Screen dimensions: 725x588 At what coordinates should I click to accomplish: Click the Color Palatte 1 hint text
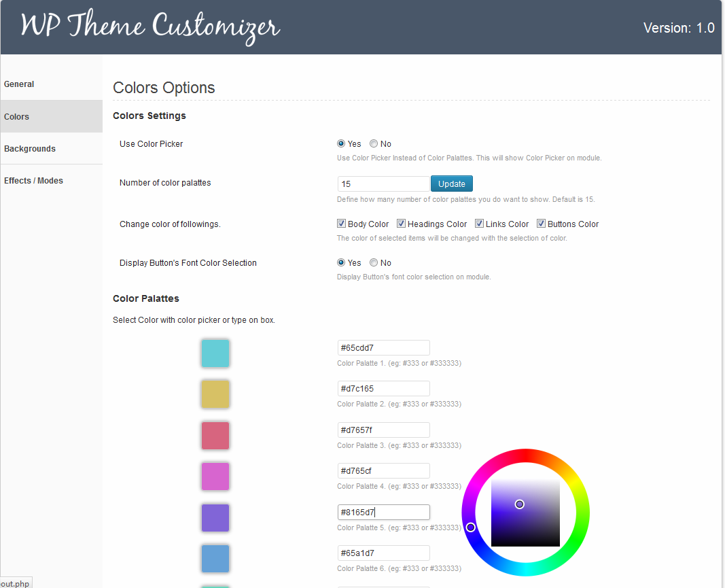(399, 363)
